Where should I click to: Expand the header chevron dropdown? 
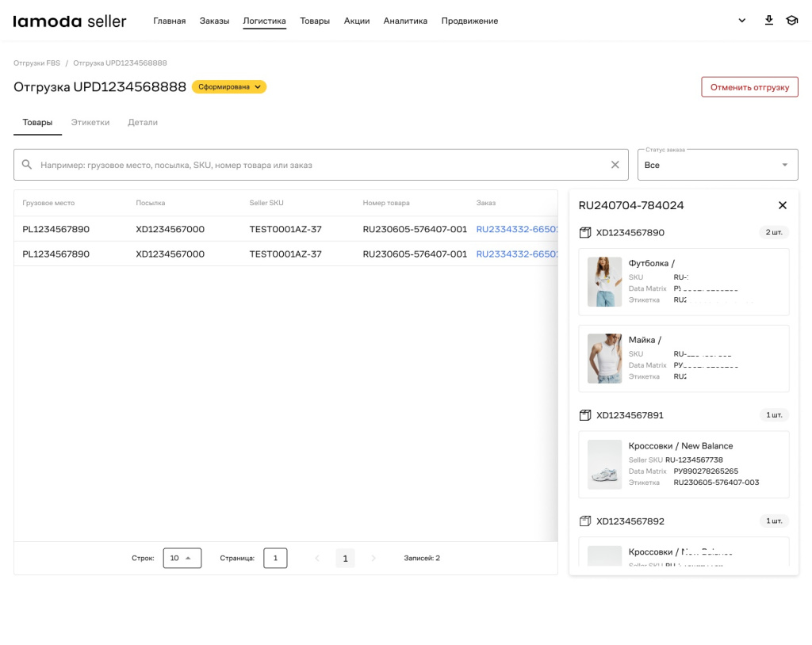click(741, 21)
